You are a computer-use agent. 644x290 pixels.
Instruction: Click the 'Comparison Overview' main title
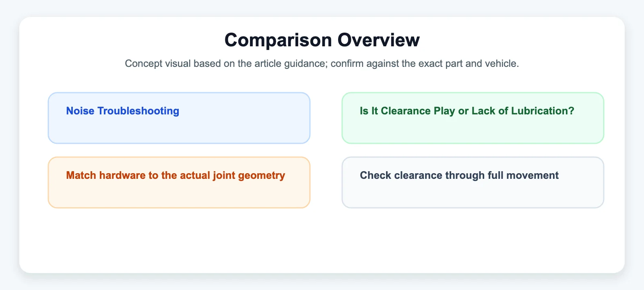[x=322, y=40]
